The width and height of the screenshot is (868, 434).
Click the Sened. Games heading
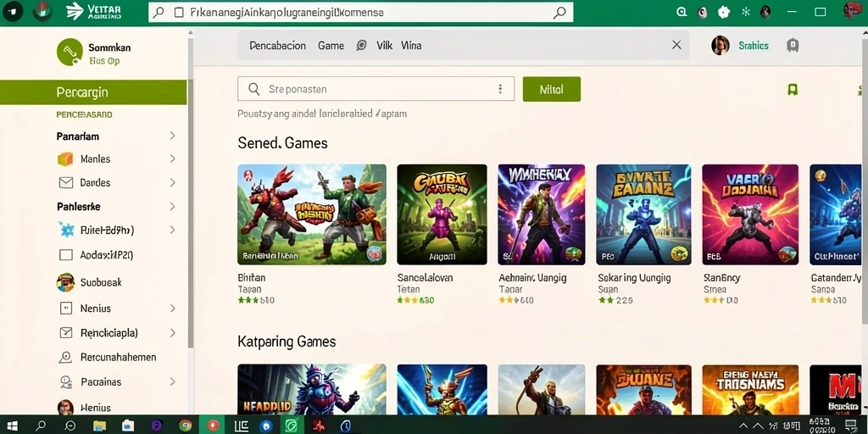pyautogui.click(x=282, y=142)
